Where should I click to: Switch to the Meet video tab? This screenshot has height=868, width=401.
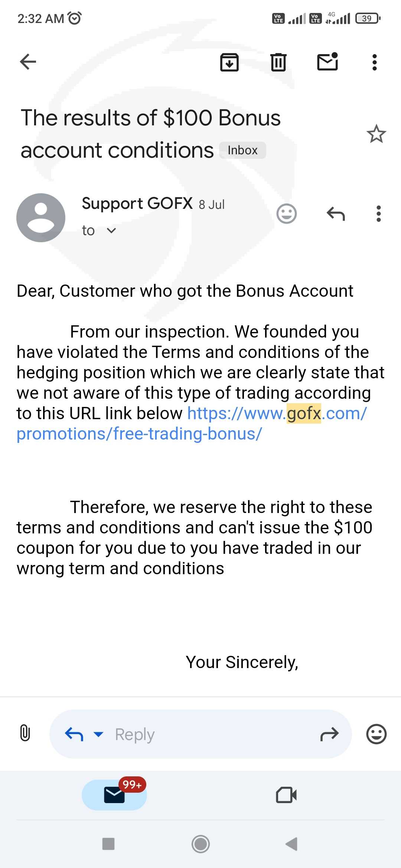point(286,795)
